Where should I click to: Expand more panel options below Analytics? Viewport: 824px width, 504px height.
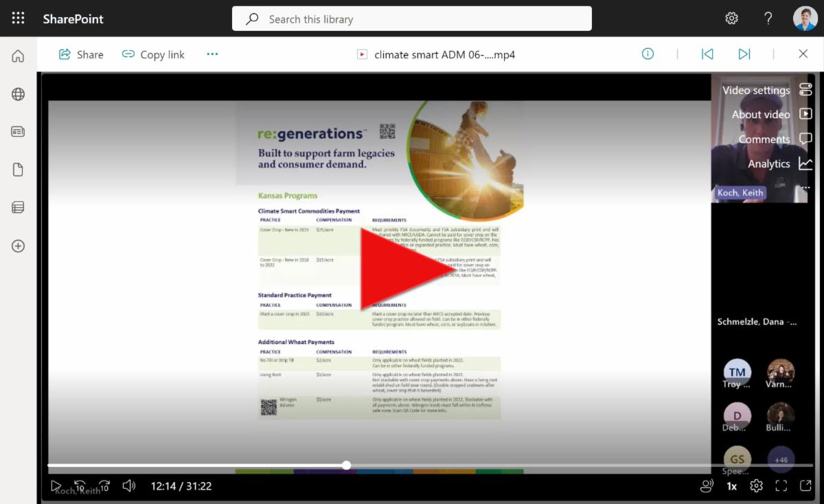tap(805, 187)
